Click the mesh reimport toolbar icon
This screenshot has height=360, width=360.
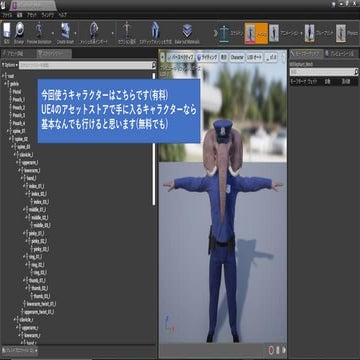tap(94, 31)
